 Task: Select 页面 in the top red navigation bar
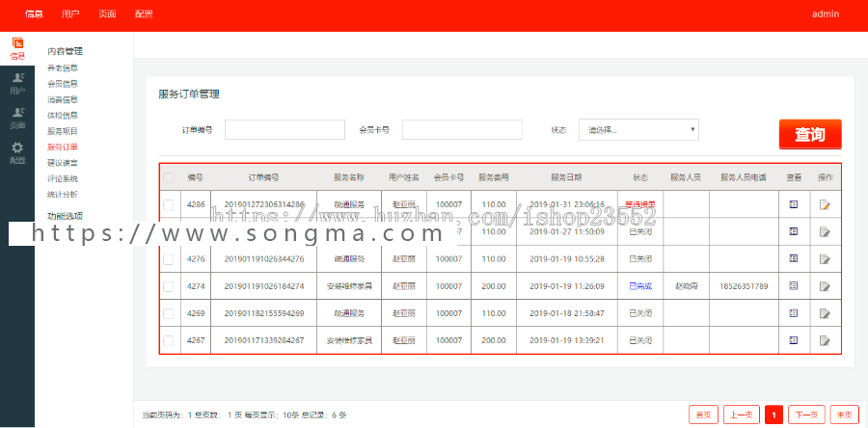[107, 14]
